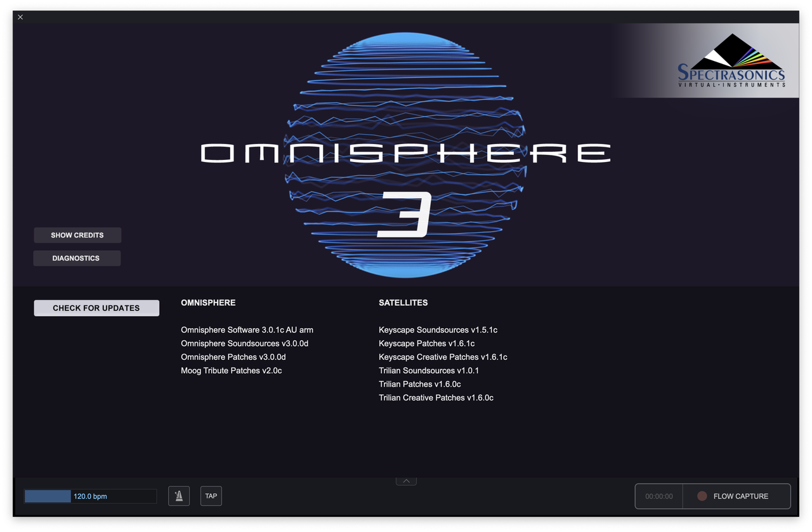
Task: Close the about screen with the X icon
Action: point(20,17)
